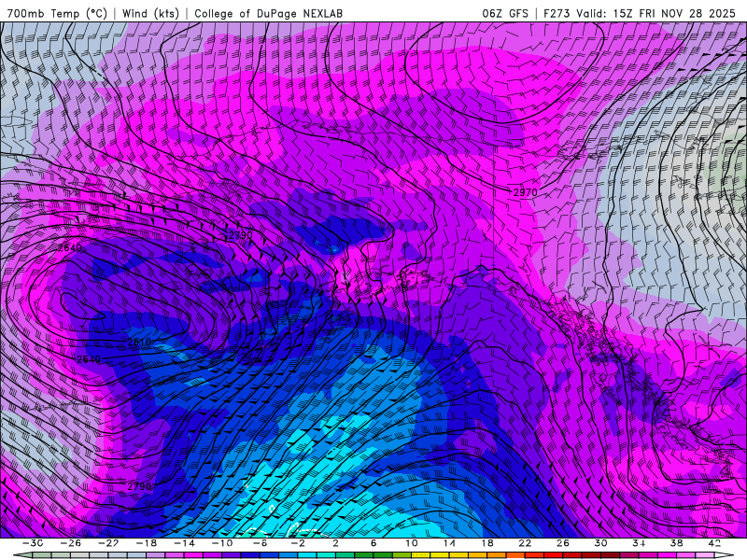
Task: Click the 6 color scale label
Action: pos(373,543)
